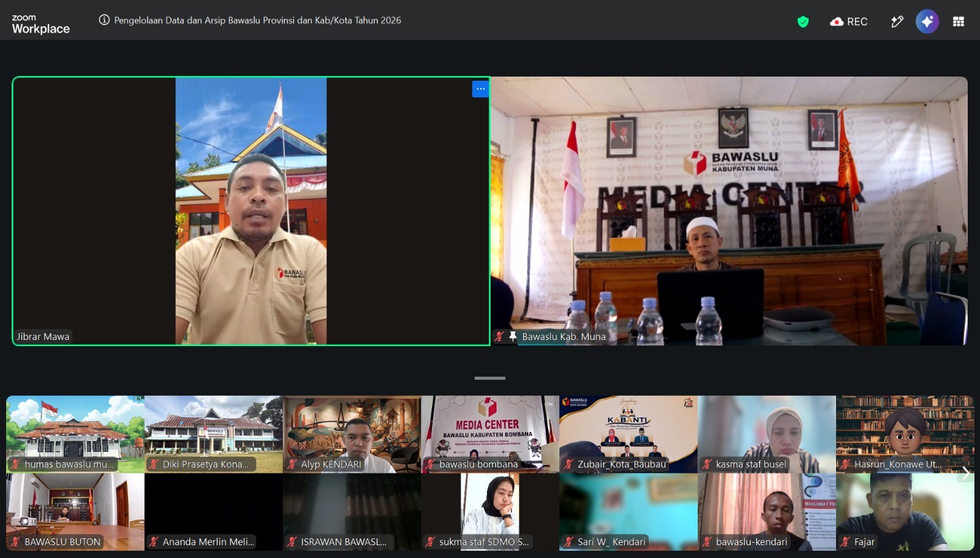
Task: Click the gallery divider handle bar
Action: click(x=490, y=378)
